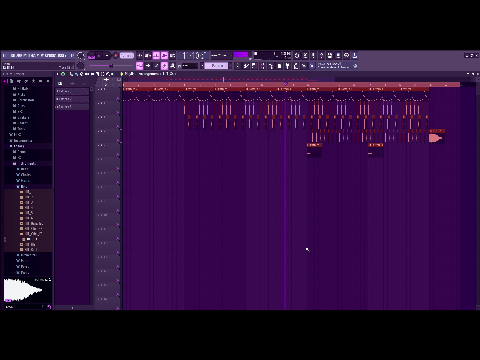The image size is (480, 360).
Task: Click the arrow right of the pattern selector
Action: [x=230, y=66]
